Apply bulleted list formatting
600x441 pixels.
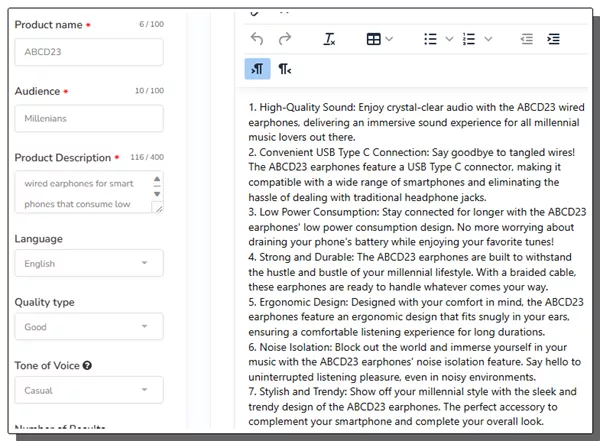[x=430, y=39]
